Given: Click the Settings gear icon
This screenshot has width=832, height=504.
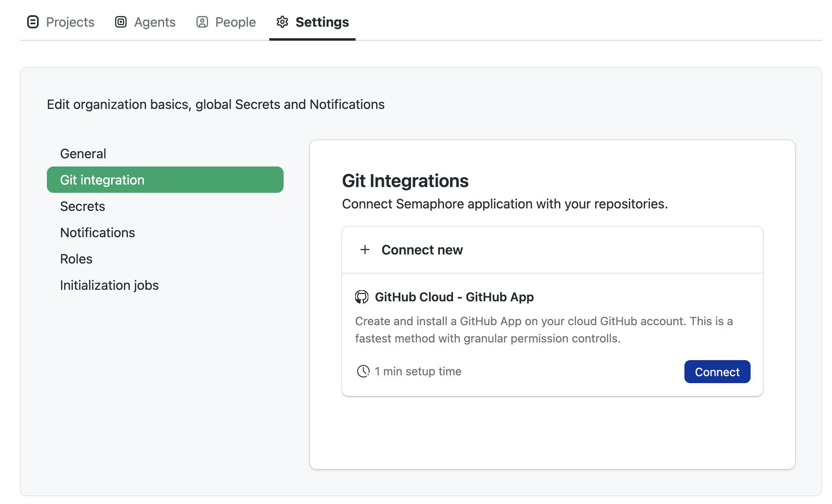Looking at the screenshot, I should point(282,22).
